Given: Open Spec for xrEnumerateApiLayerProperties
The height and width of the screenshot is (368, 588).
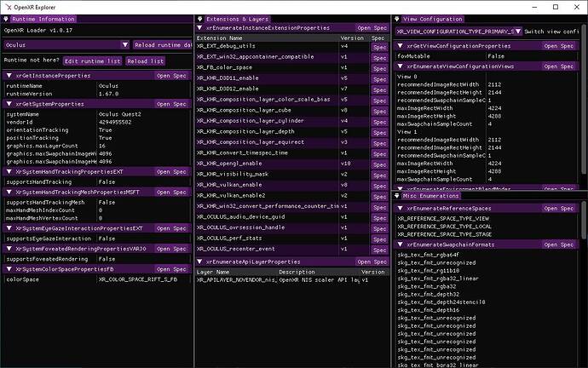Looking at the screenshot, I should [x=372, y=262].
